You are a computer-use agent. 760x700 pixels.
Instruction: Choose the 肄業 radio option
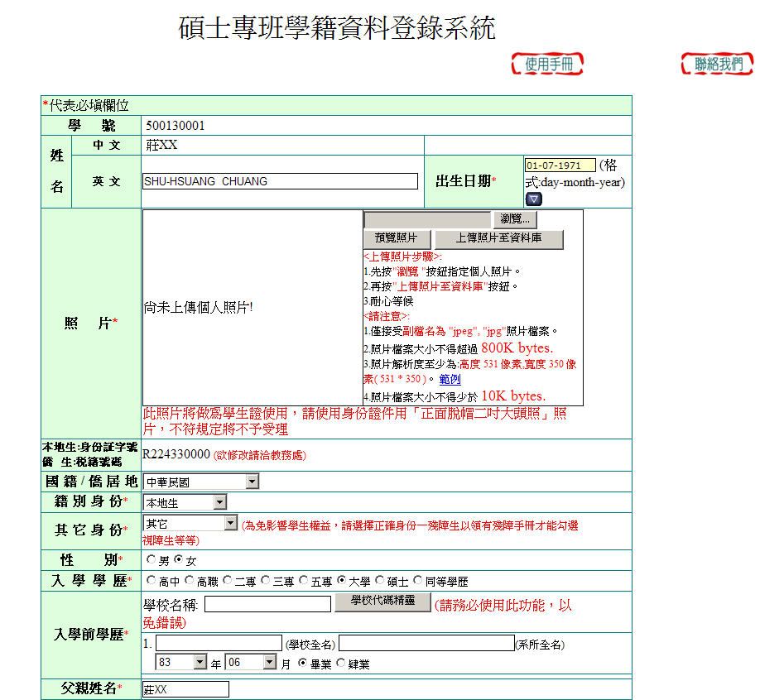(341, 663)
